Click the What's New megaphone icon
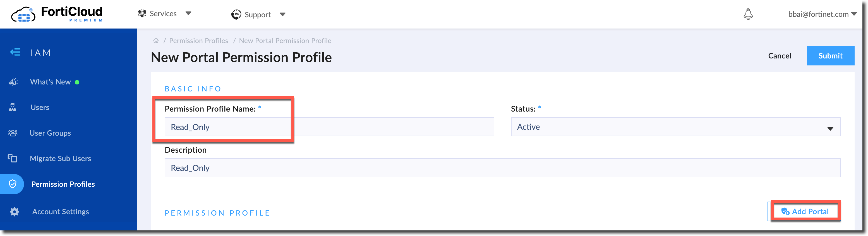The height and width of the screenshot is (236, 868). pyautogui.click(x=13, y=82)
